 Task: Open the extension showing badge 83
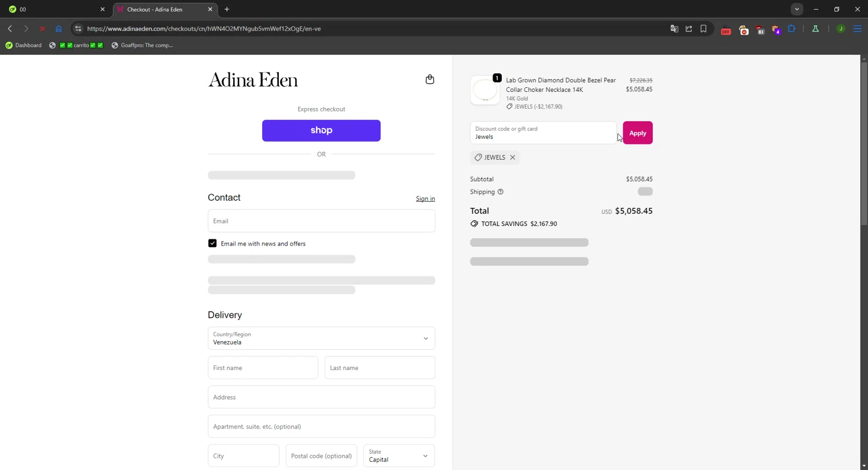760,29
